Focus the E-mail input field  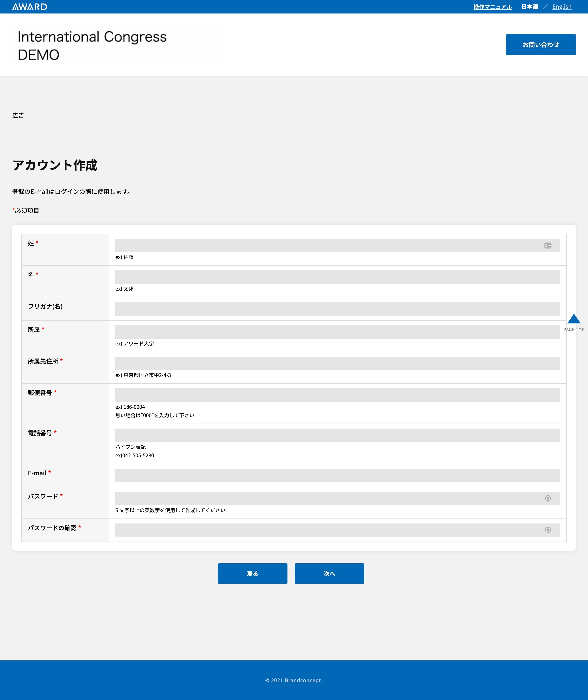(x=337, y=475)
